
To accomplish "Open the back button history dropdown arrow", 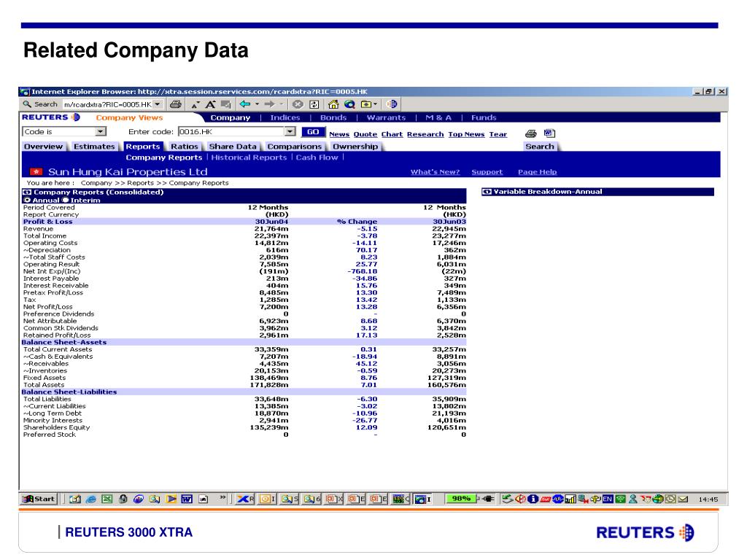I will tap(258, 104).
